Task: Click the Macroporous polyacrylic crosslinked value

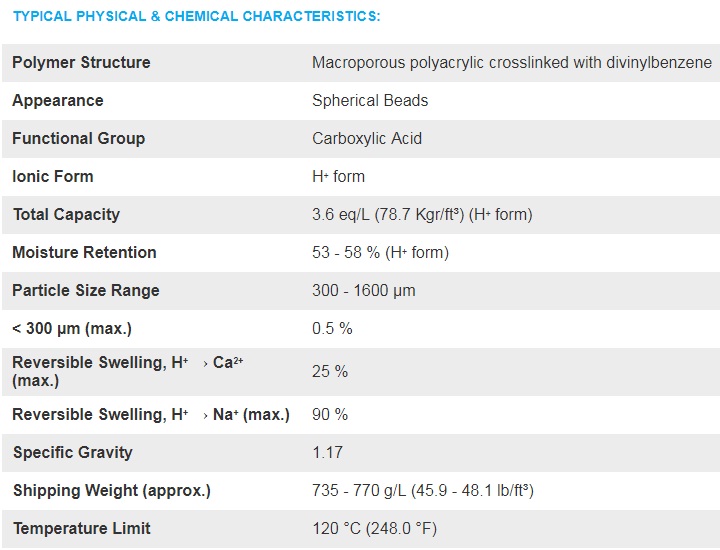Action: click(x=512, y=62)
